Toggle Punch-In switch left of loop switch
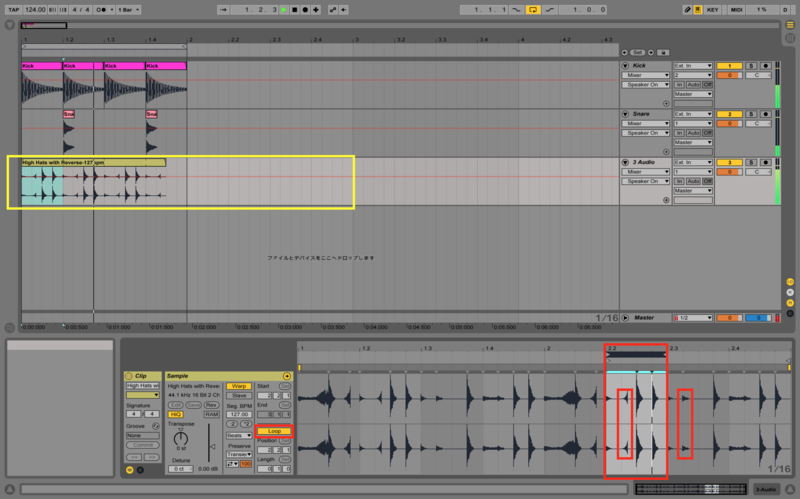The height and width of the screenshot is (499, 800). point(517,10)
